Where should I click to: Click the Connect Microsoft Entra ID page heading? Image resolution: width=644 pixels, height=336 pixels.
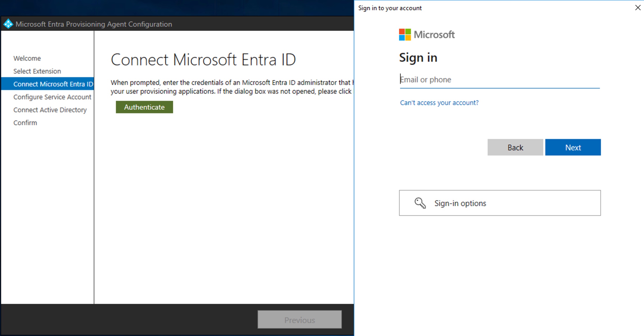coord(203,59)
